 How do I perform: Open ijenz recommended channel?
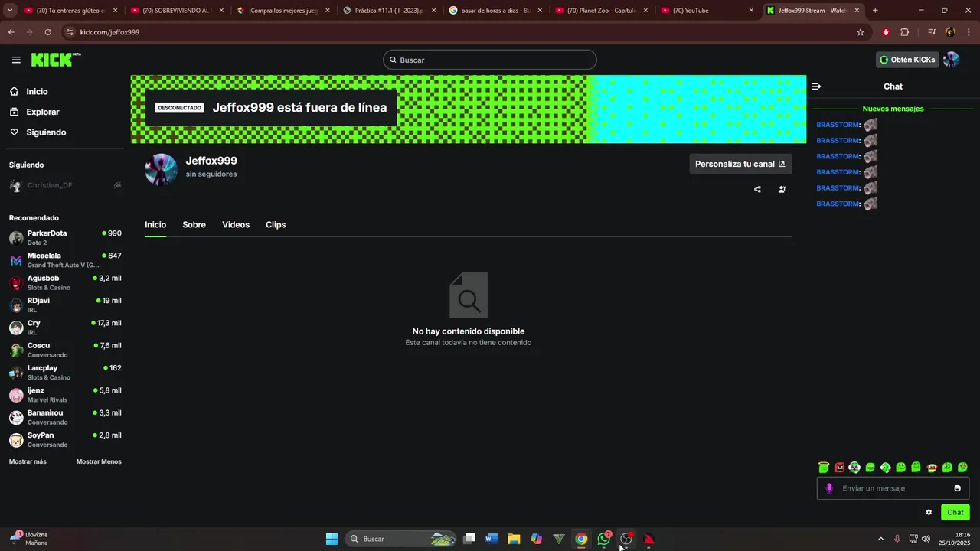tap(64, 395)
